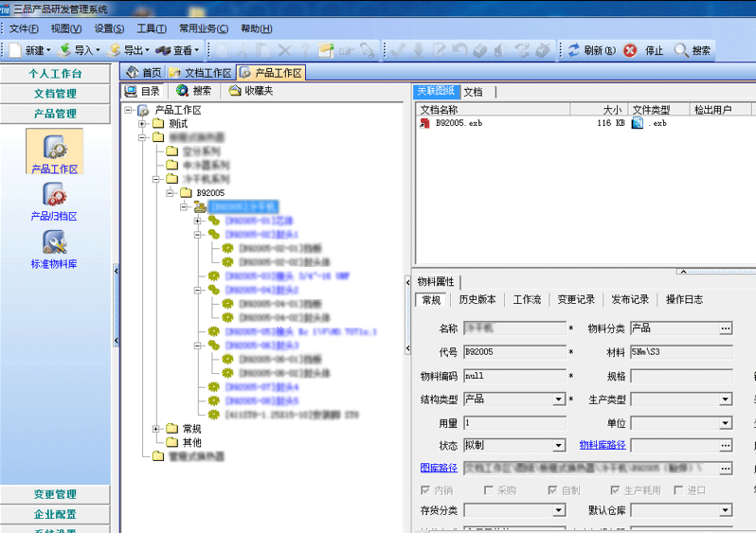Toggle the 采购 checkbox

(x=489, y=490)
